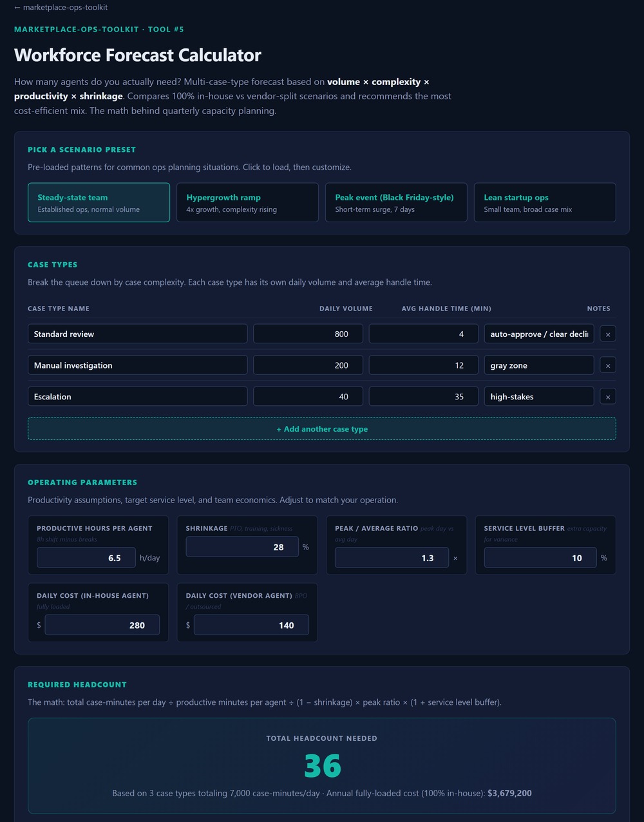
Task: Remove the Standard review case row
Action: pyautogui.click(x=608, y=334)
